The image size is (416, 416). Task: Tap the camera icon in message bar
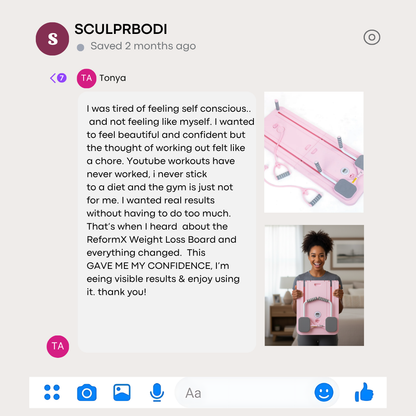click(87, 392)
